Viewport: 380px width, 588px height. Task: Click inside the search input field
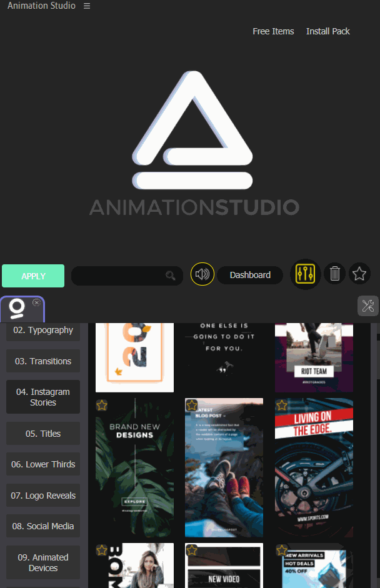[x=119, y=276]
